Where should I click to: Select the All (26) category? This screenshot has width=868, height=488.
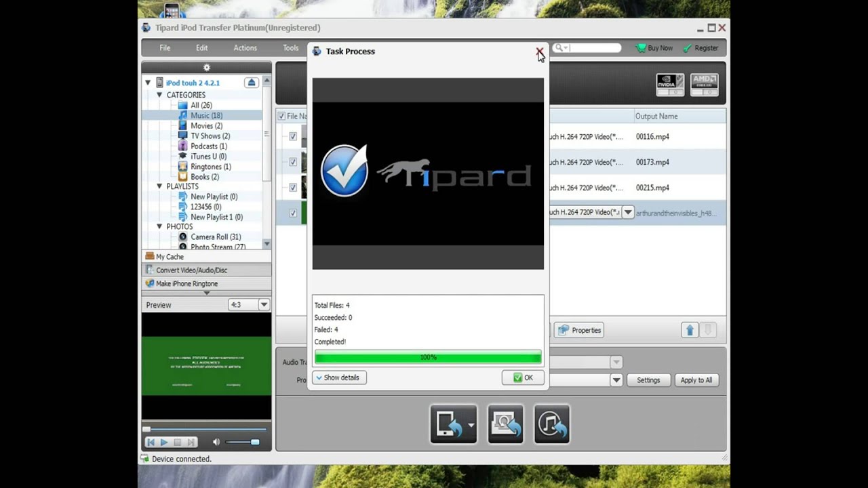pos(201,105)
